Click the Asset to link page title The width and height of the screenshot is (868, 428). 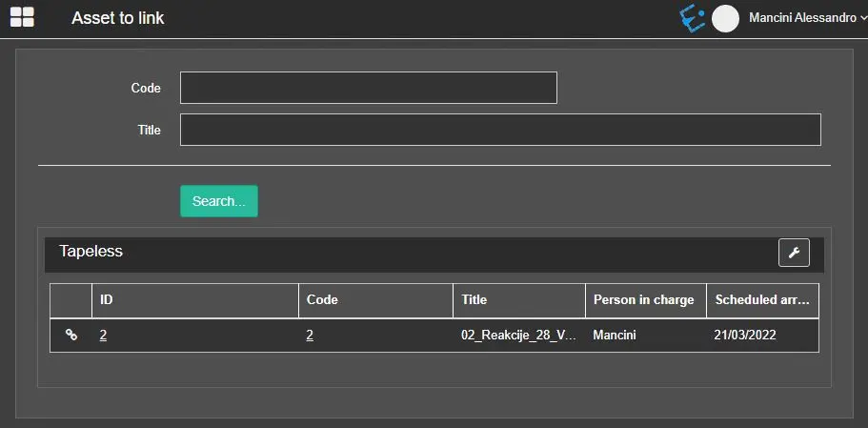[118, 18]
